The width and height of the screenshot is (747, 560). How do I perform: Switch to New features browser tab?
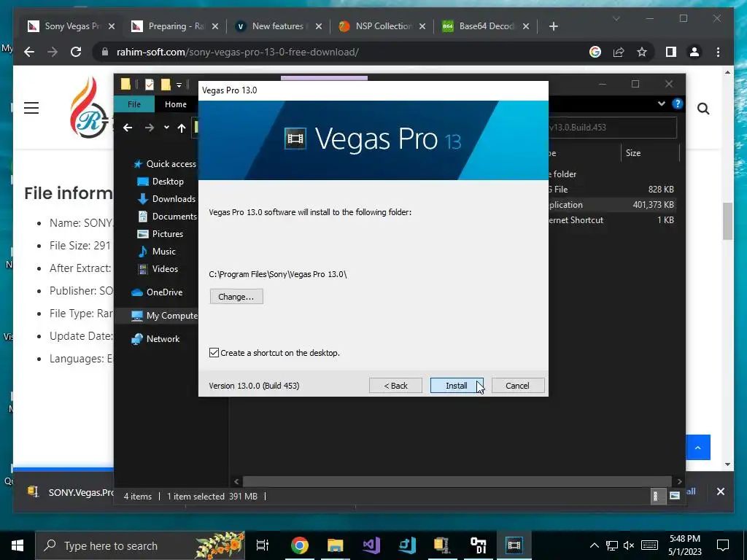(279, 26)
